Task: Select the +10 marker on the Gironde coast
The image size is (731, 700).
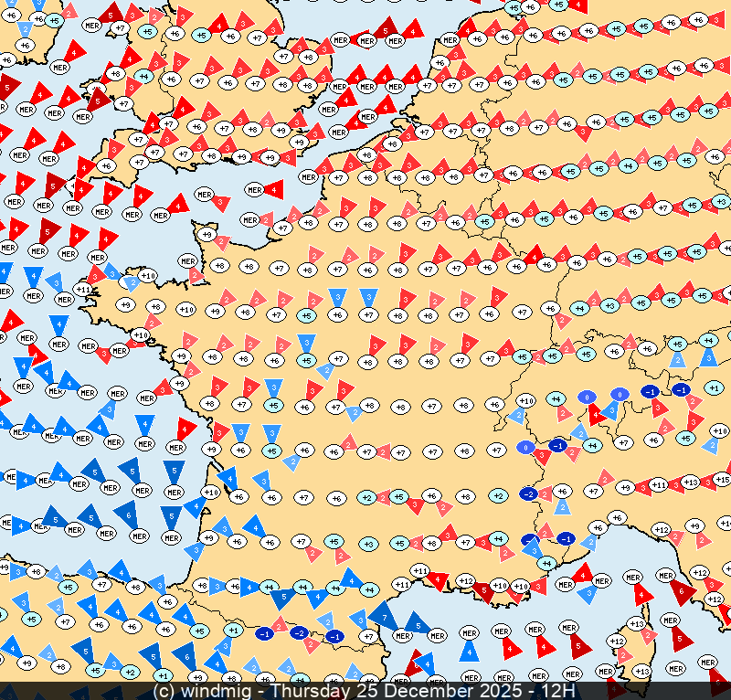Action: pos(210,492)
